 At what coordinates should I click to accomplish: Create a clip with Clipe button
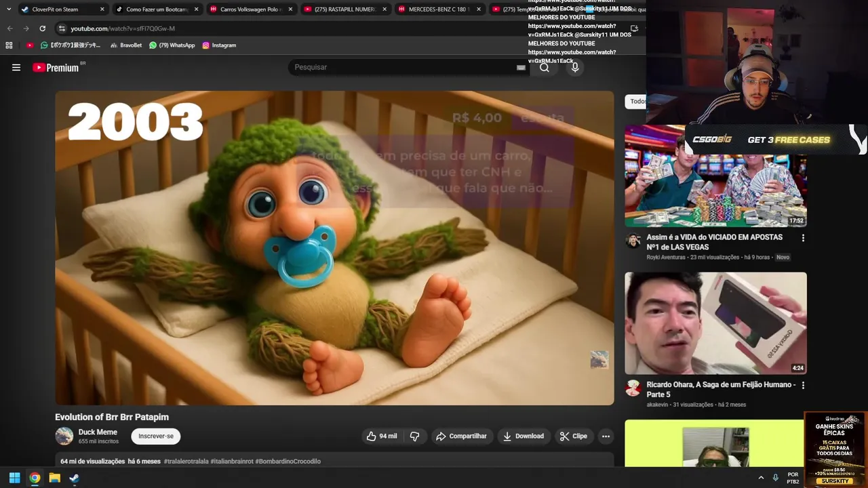(x=574, y=436)
